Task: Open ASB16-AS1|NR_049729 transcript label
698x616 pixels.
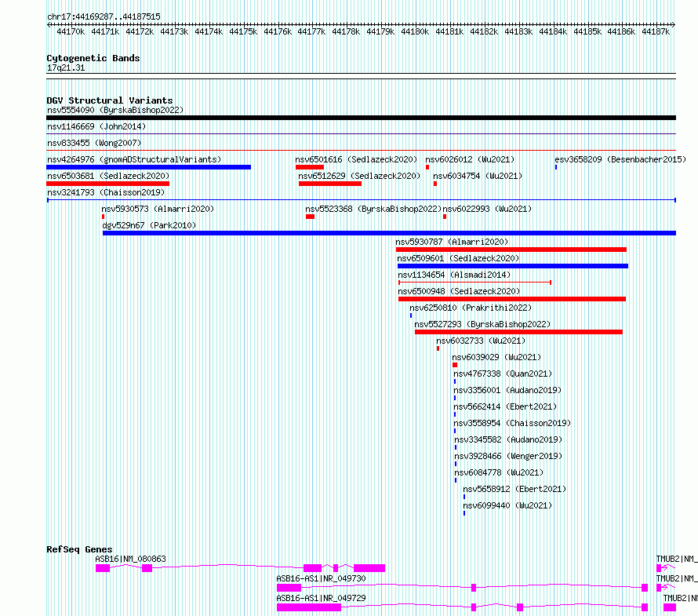Action: 321,598
